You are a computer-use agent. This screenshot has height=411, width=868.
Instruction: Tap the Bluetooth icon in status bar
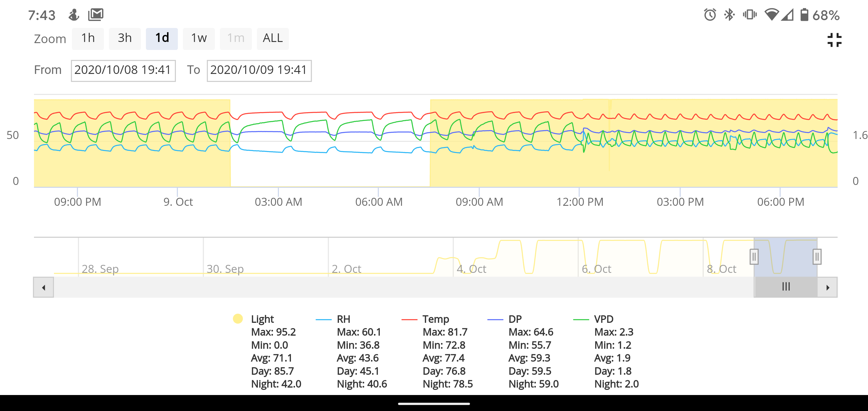pos(730,15)
